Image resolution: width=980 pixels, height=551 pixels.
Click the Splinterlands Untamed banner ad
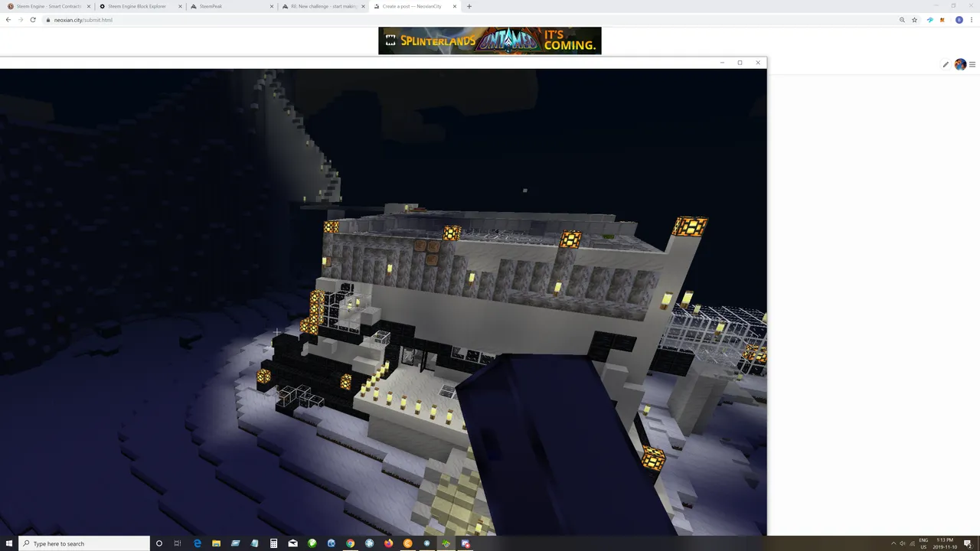(490, 41)
